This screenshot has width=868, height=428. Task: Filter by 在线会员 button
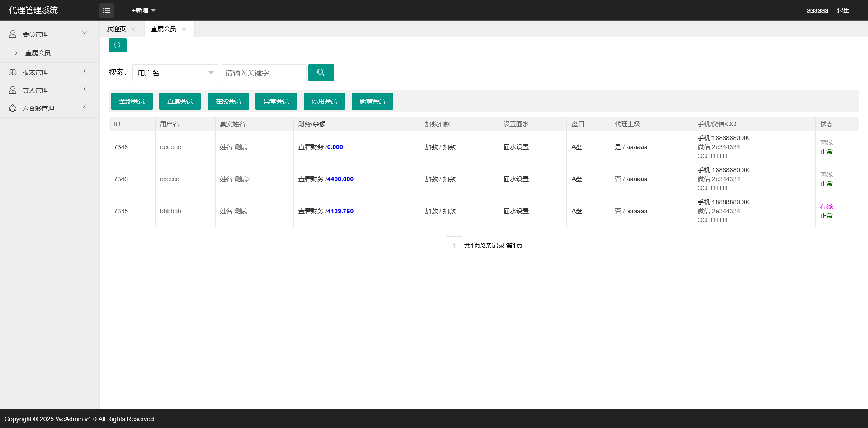(228, 101)
